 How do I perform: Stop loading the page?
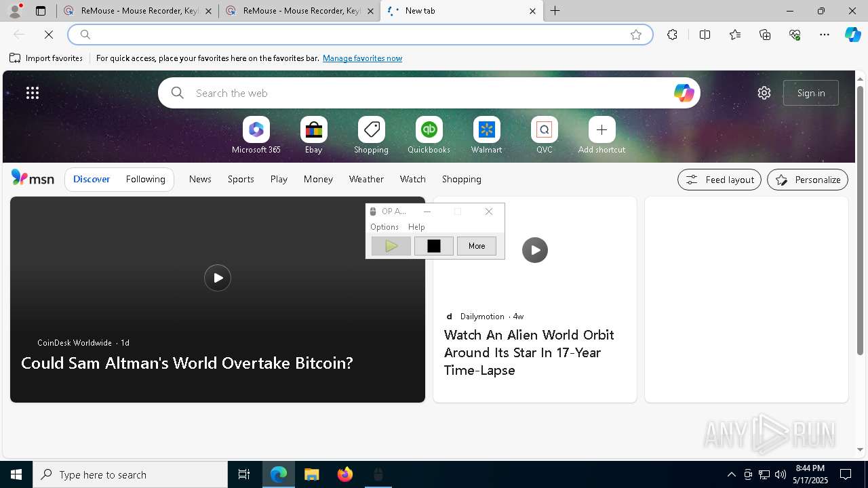coord(50,35)
